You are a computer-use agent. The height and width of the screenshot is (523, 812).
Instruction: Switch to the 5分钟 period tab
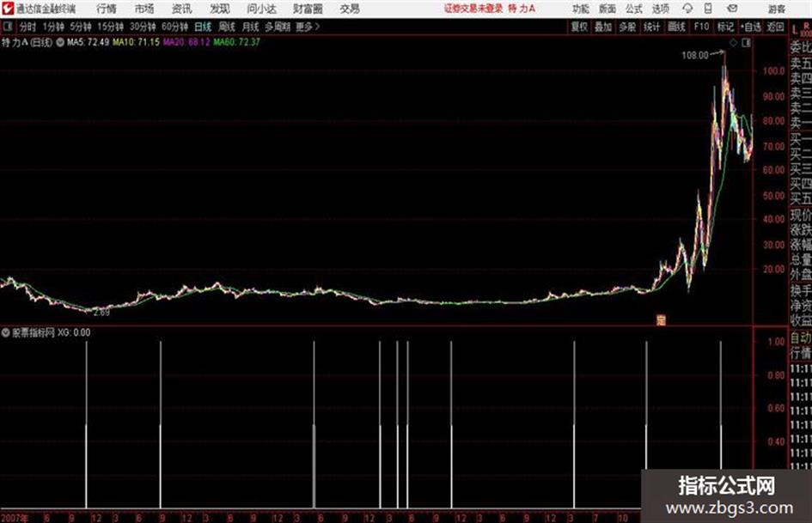tap(81, 27)
